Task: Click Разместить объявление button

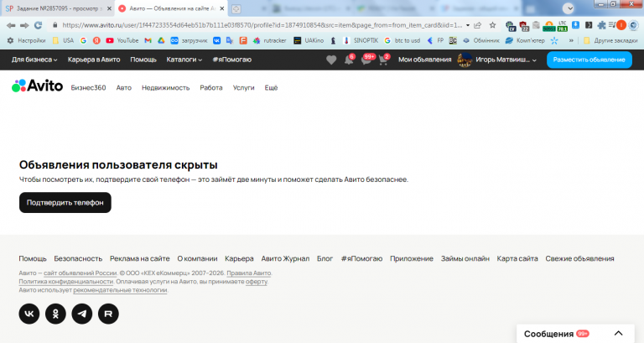Action: tap(589, 60)
